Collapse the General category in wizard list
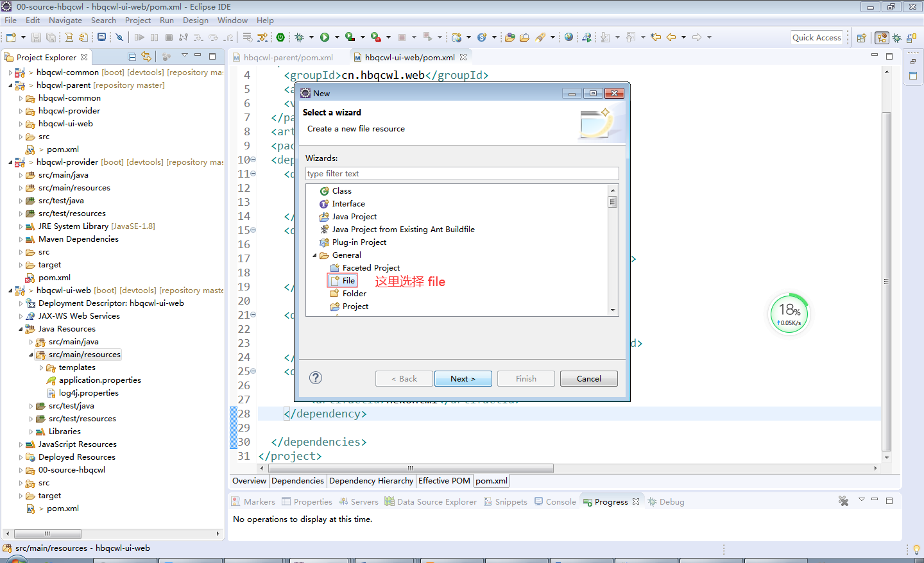Image resolution: width=924 pixels, height=563 pixels. (x=315, y=255)
